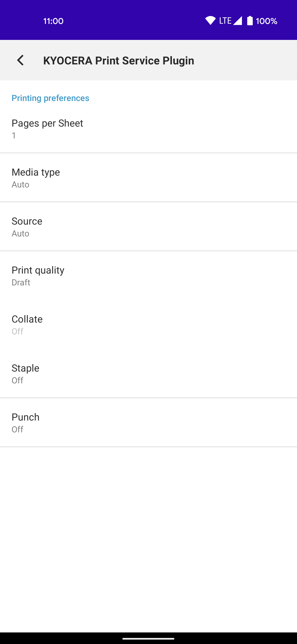Image resolution: width=297 pixels, height=644 pixels.
Task: Tap the home gesture bar at bottom
Action: click(148, 638)
